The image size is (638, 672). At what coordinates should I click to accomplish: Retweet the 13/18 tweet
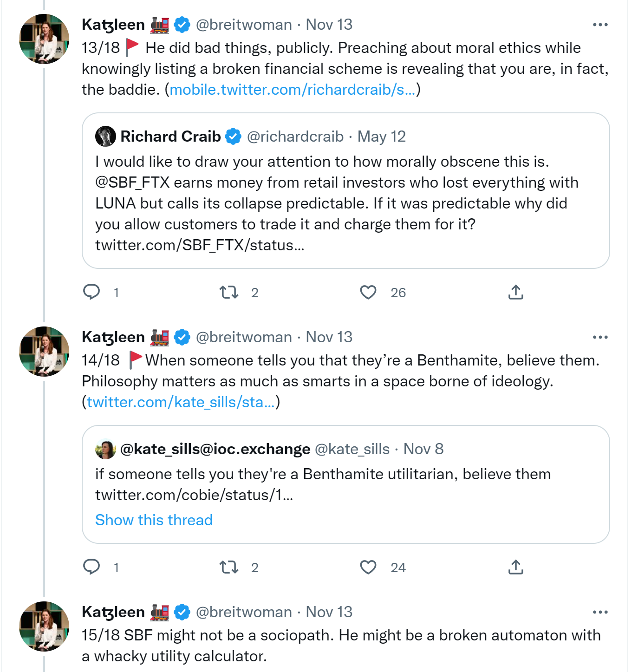tap(229, 292)
